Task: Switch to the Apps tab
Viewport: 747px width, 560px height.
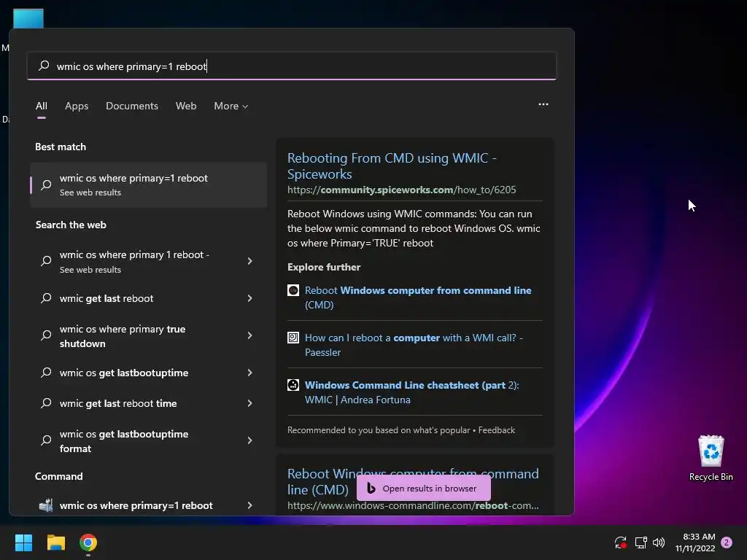Action: pos(77,106)
